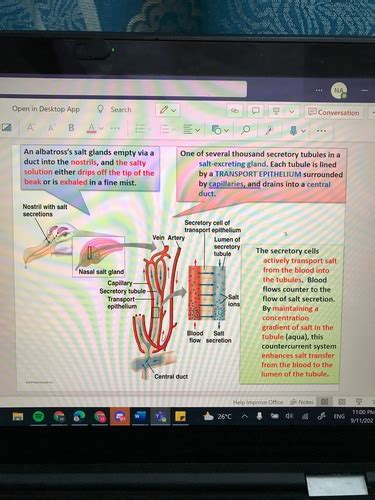This screenshot has height=500, width=375.
Task: Open the font color dropdown arrow
Action: 101,129
